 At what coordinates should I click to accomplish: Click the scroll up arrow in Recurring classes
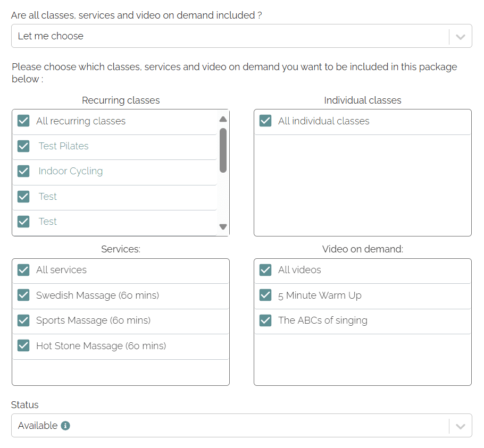223,119
